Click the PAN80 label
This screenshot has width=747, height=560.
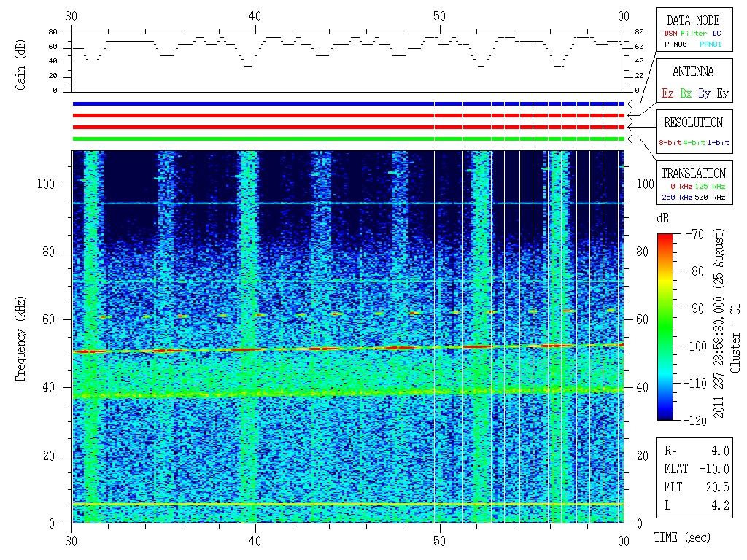[676, 44]
